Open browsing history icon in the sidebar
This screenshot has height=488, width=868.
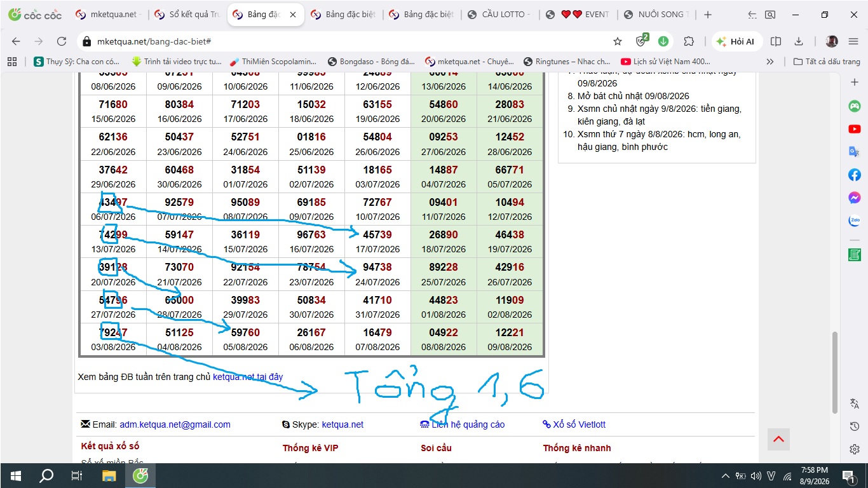point(855,426)
